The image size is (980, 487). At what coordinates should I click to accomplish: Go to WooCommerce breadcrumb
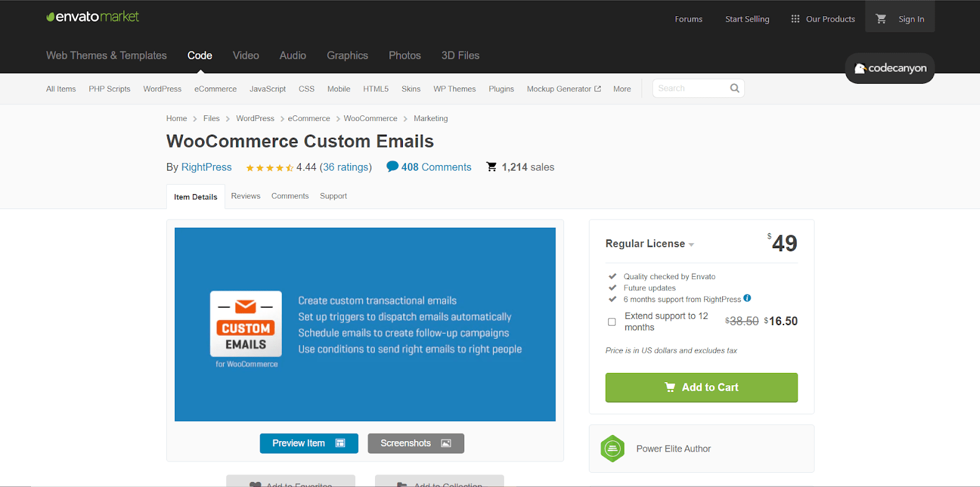tap(371, 118)
